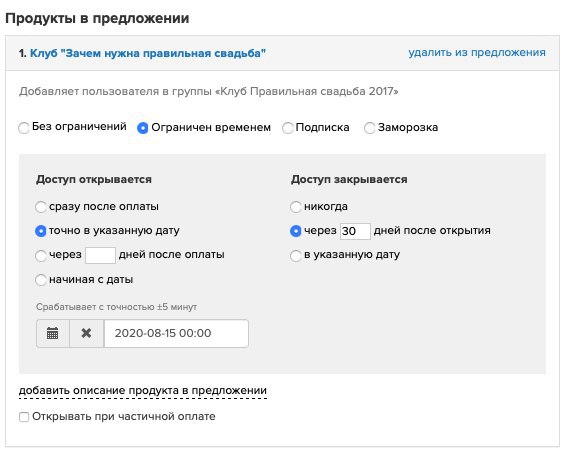Viewport: 578px width, 457px height.
Task: Click the empty days-after-payment input field
Action: (x=100, y=255)
